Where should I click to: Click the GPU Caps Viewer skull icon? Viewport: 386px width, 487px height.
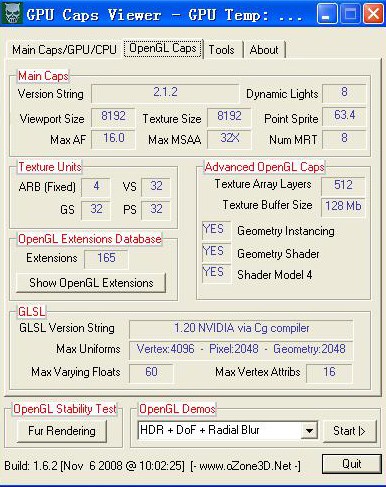(x=12, y=13)
